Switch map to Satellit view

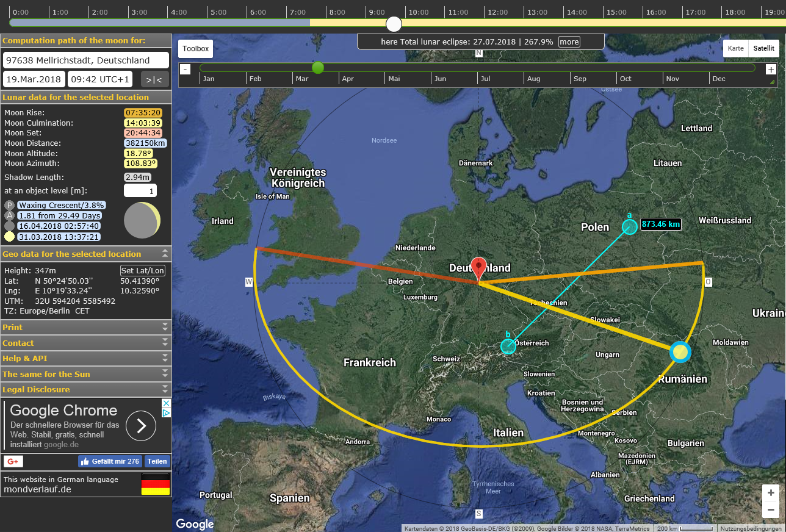[763, 48]
